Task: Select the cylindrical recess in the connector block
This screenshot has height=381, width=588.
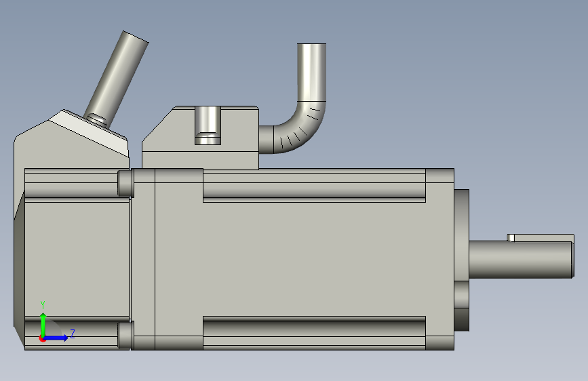Action: (x=208, y=125)
